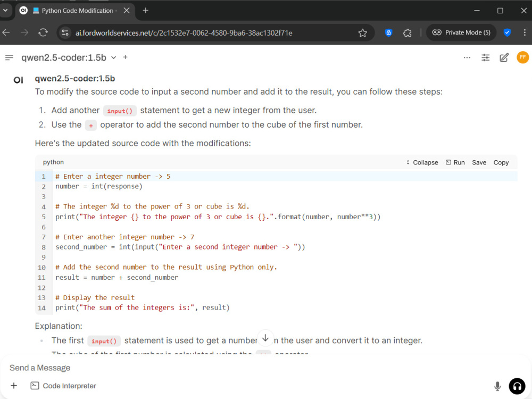532x399 pixels.
Task: Open a new browser tab
Action: pos(146,11)
